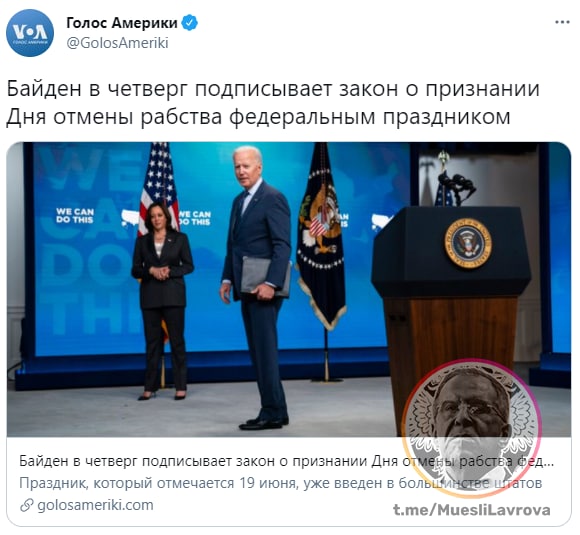Click the blue verified badge
580x535 pixels.
190,23
